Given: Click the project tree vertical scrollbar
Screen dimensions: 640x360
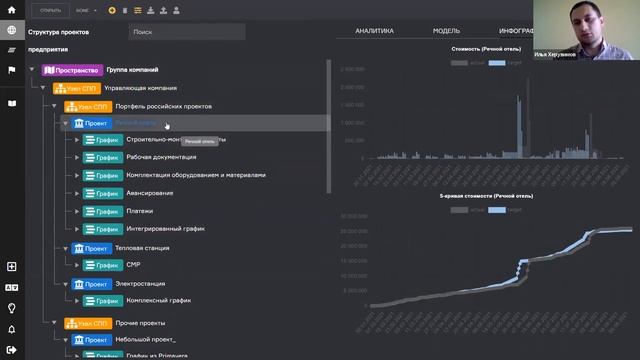Looking at the screenshot, I should pos(329,127).
